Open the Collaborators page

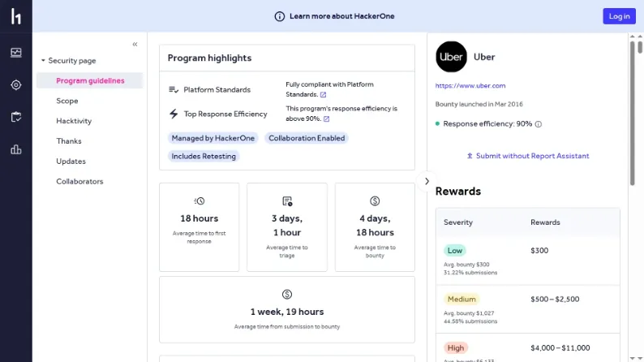(x=79, y=181)
